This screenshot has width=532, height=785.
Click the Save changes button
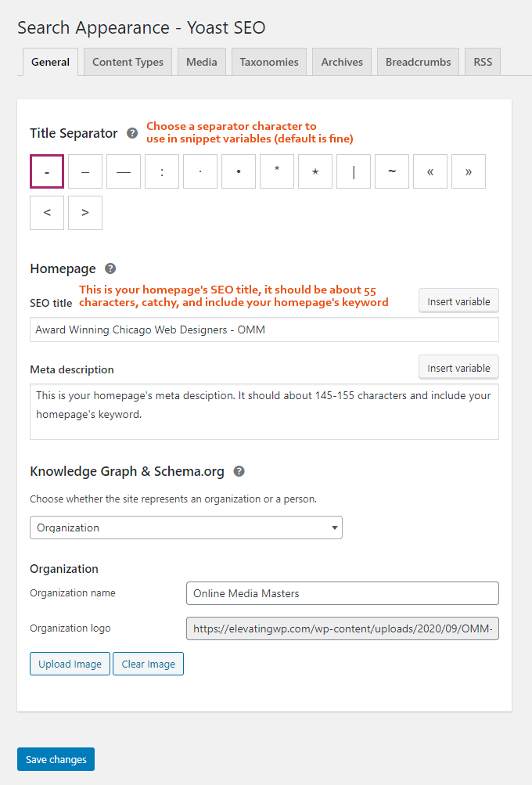coord(56,759)
